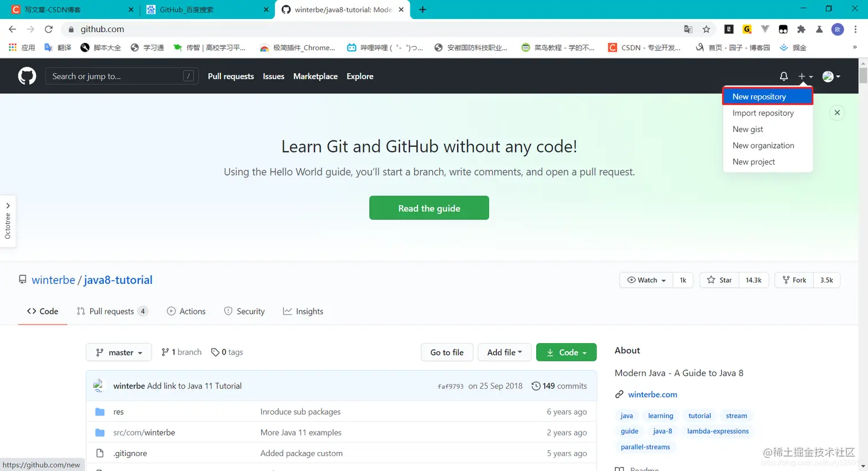This screenshot has width=868, height=471.
Task: Open the res folder
Action: (118, 412)
